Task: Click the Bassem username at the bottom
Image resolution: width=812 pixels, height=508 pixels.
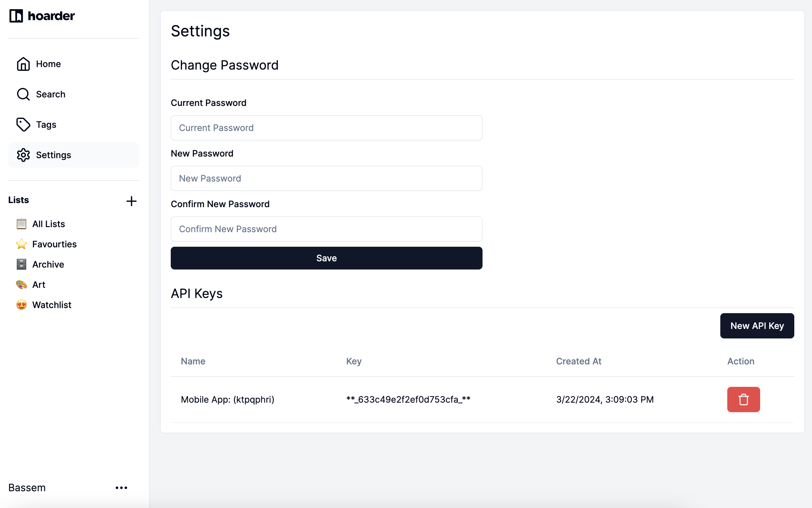Action: click(x=27, y=487)
